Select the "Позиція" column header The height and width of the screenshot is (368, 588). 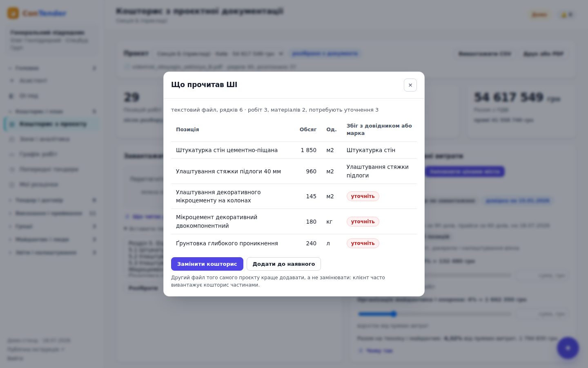click(x=187, y=130)
